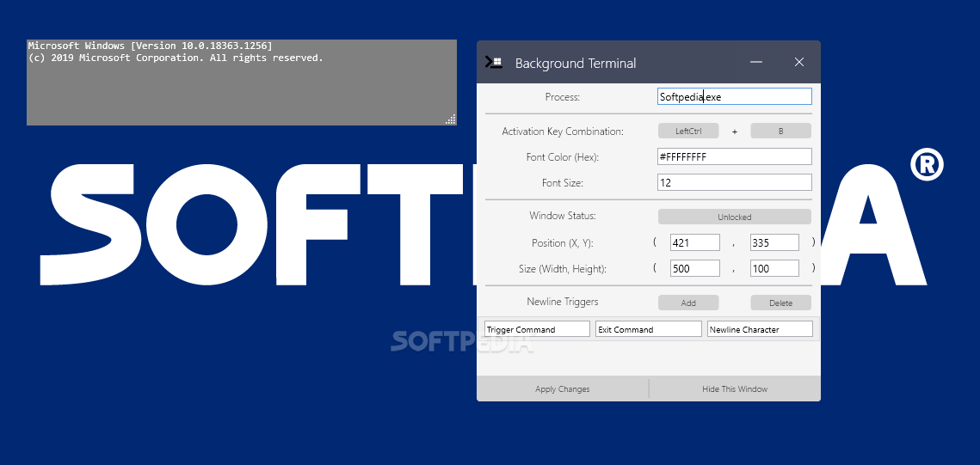Select the Newline Character column header
980x465 pixels.
coord(760,329)
